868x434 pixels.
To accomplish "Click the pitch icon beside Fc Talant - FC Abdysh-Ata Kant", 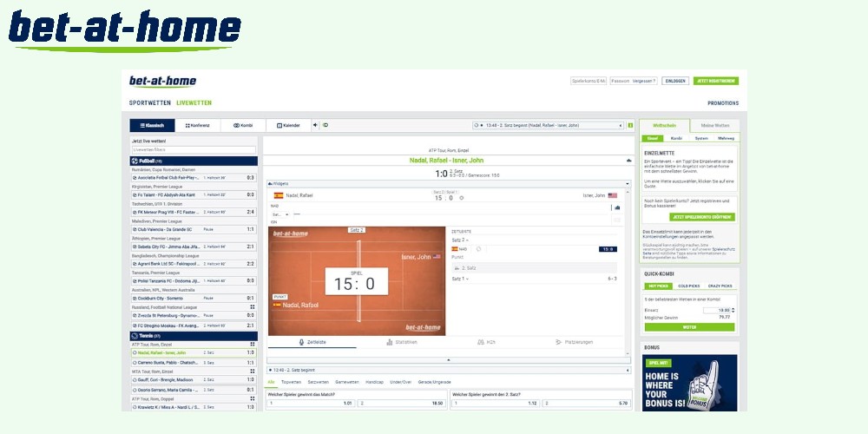I will [135, 194].
